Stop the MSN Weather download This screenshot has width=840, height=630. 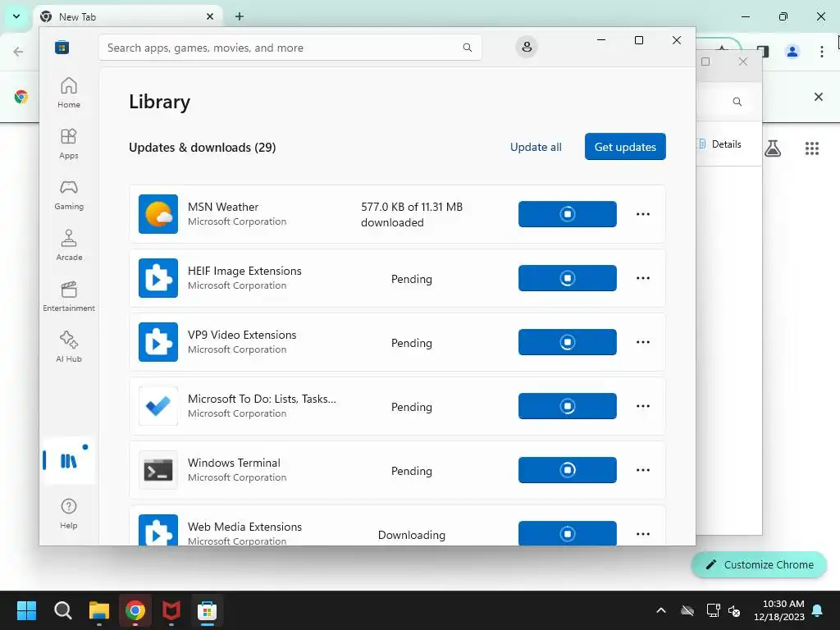click(568, 214)
